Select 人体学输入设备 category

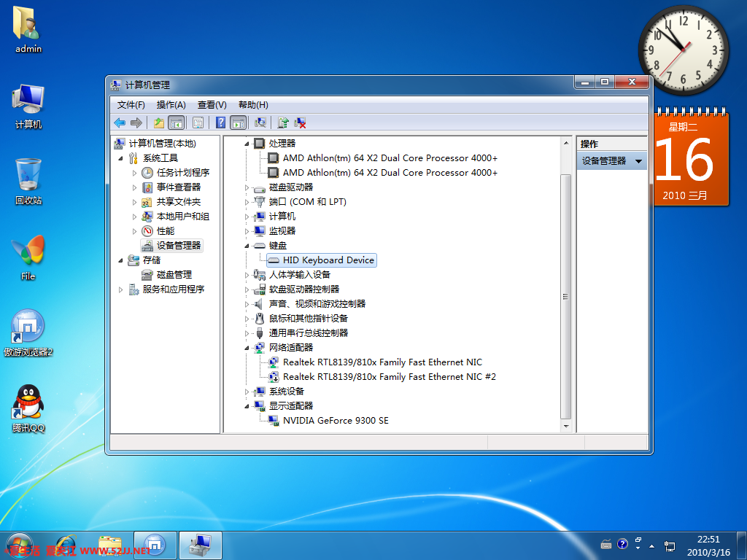299,275
